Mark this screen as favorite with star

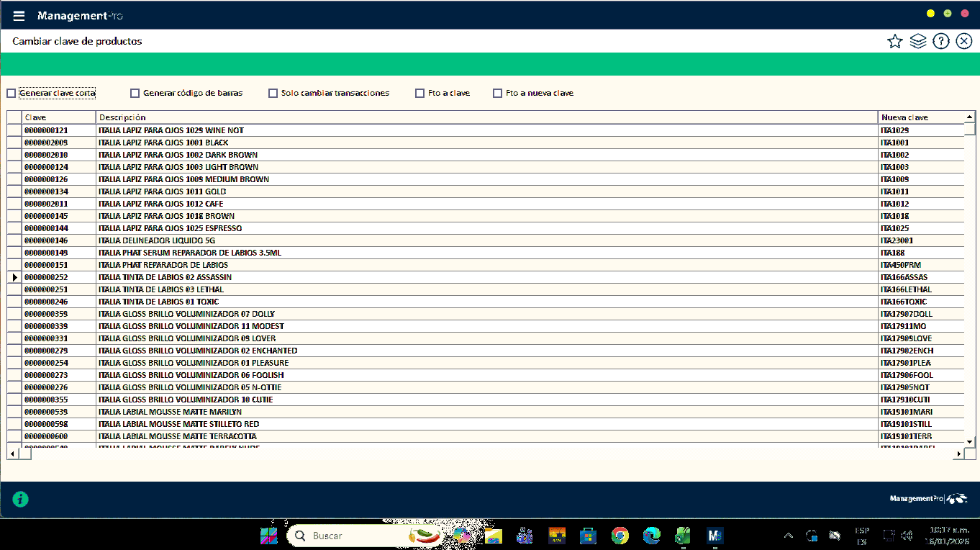894,42
